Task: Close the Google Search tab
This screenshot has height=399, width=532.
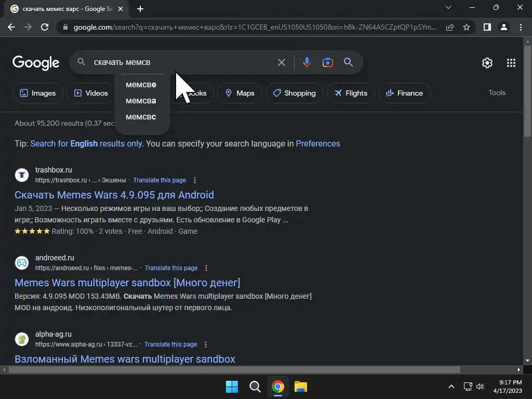Action: tap(121, 9)
